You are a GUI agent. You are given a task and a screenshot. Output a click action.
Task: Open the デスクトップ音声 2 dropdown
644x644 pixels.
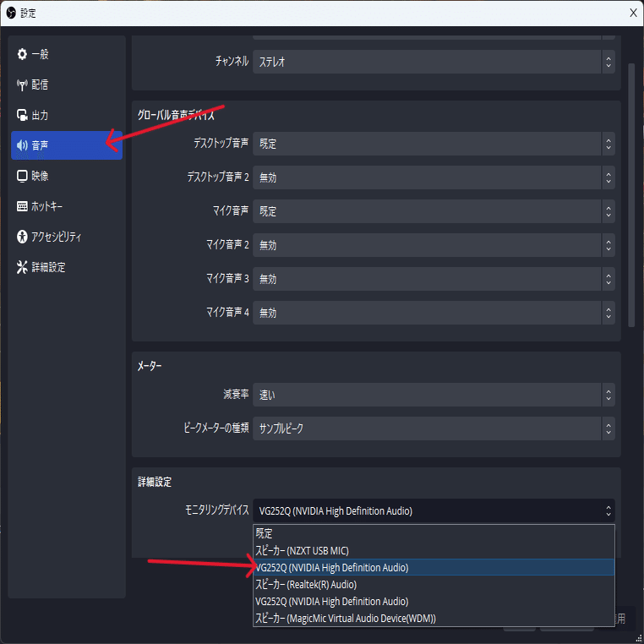434,177
